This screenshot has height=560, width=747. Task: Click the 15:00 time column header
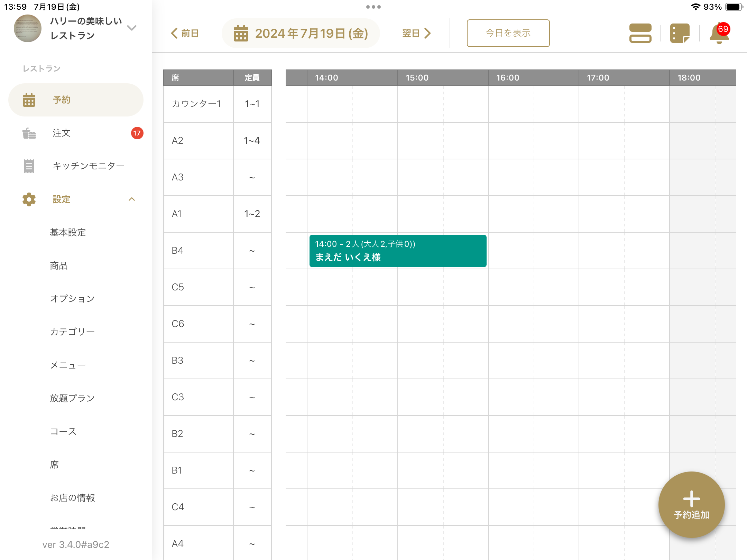coord(443,78)
